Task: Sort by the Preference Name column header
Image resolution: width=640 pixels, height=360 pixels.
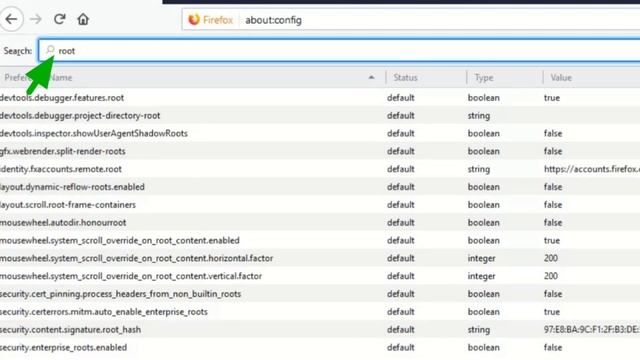Action: click(x=192, y=78)
